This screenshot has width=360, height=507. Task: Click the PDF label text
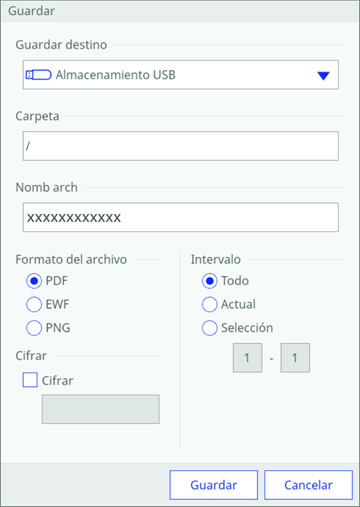click(57, 281)
